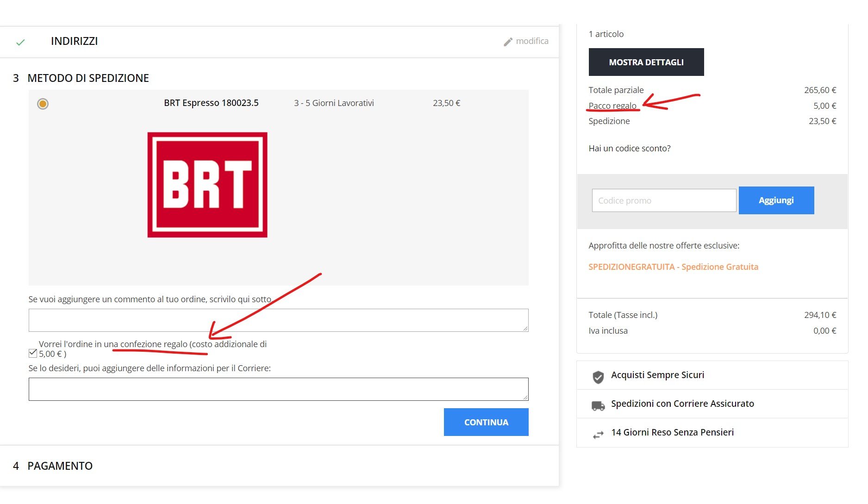Click the 1 articolo item count
The image size is (868, 504).
pos(606,34)
